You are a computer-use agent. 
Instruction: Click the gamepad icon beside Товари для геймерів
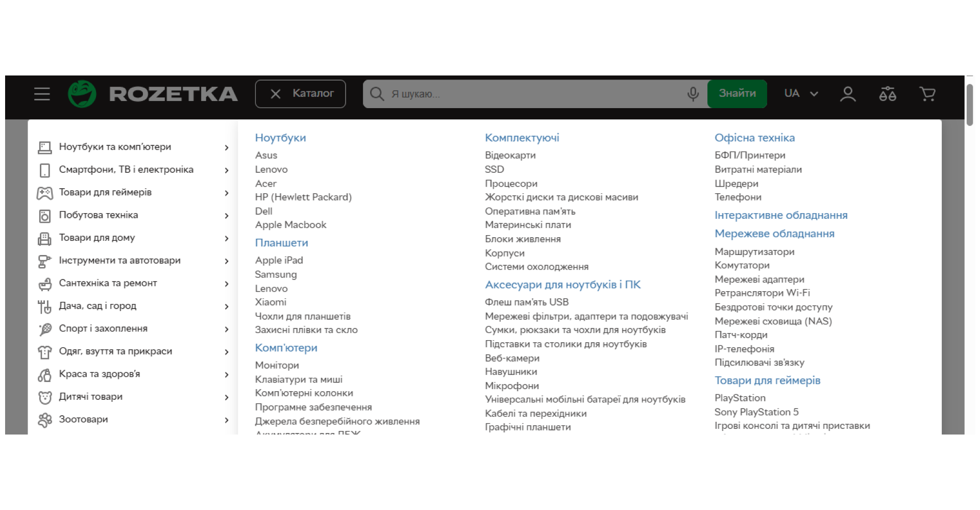(x=45, y=193)
